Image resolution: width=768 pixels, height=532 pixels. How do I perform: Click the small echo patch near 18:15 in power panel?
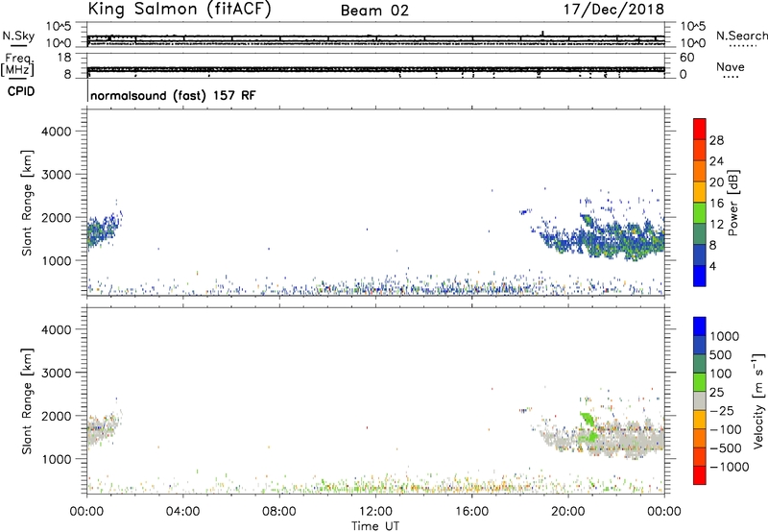point(525,212)
